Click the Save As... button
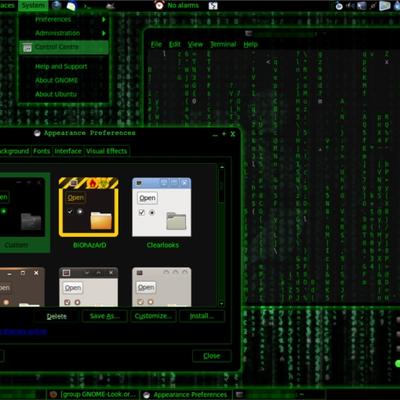400x400 pixels. [x=105, y=316]
